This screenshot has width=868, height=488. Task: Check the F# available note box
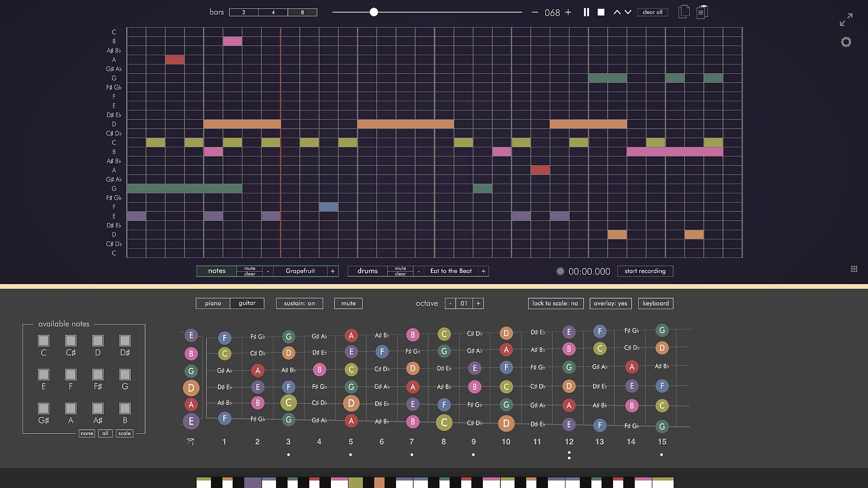pos(98,374)
